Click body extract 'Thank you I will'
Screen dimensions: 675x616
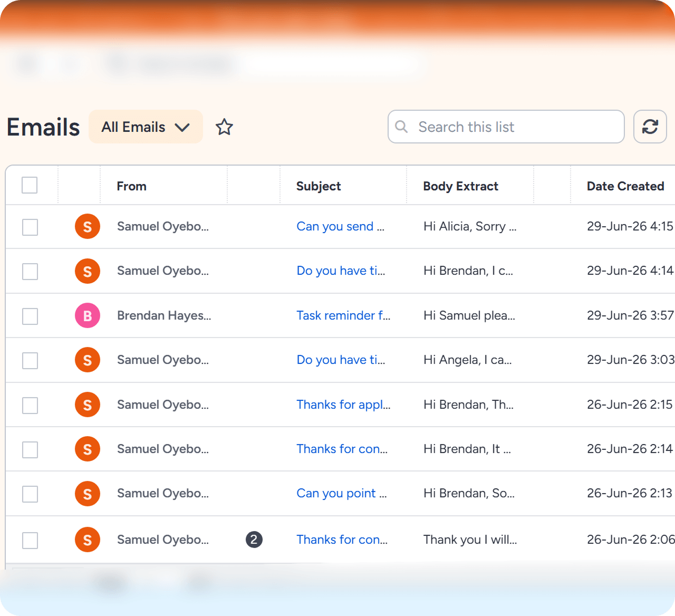[x=470, y=540]
